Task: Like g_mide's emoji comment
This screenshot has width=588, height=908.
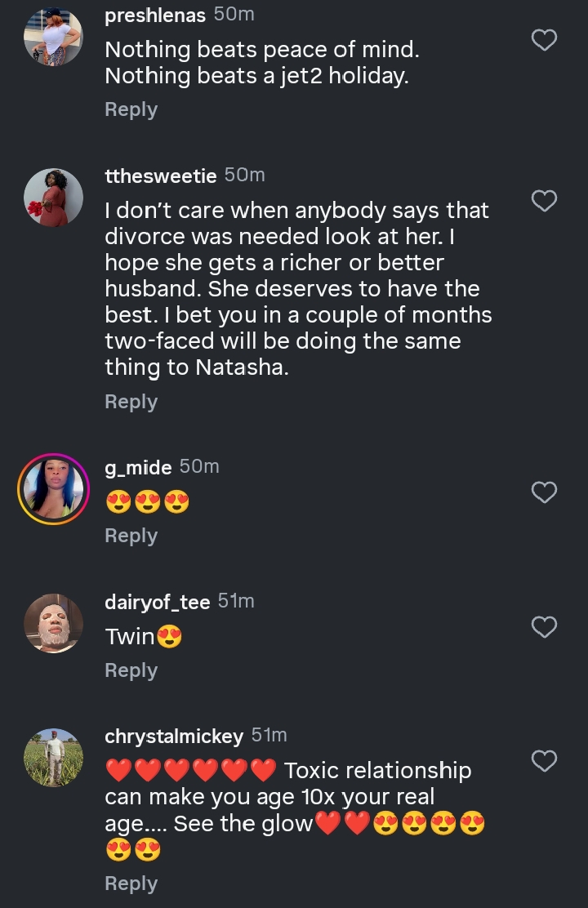Action: click(544, 492)
